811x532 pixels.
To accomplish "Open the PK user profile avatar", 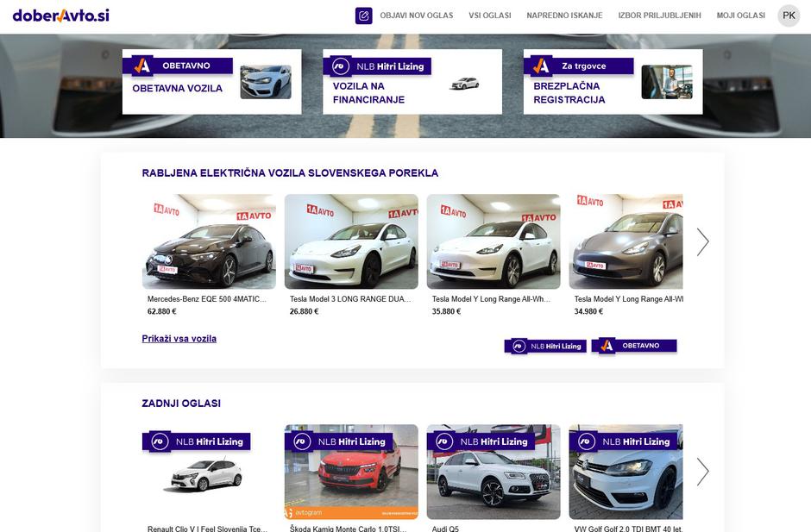I will 789,16.
